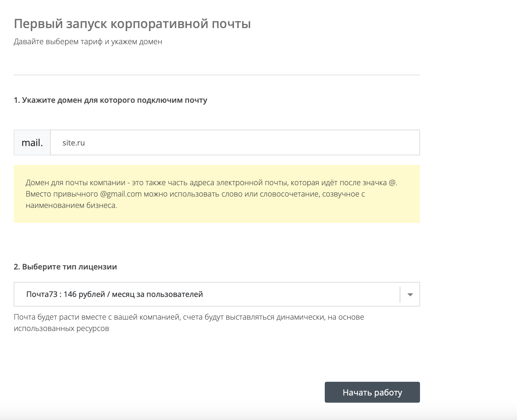
Task: Click subtitle "Давайте выберем тариф и укажем домен"
Action: pos(88,42)
